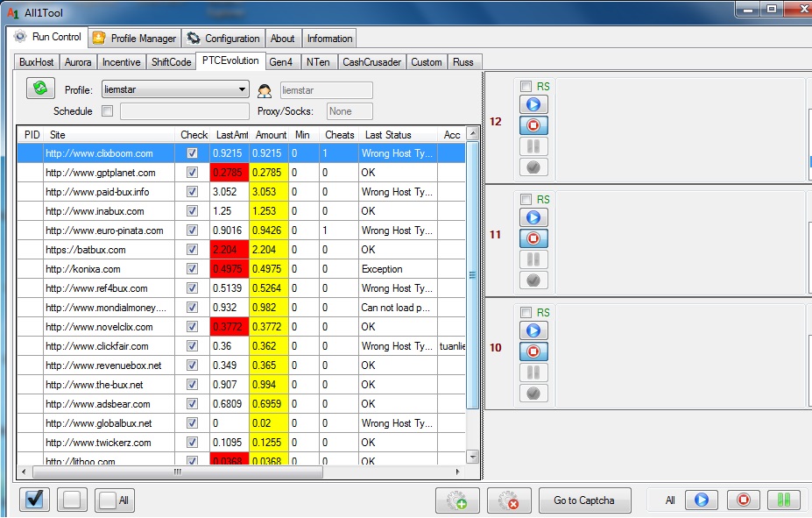812x518 pixels.
Task: Click the red LastAmt cell 0.2785 for gptplanet
Action: click(x=229, y=173)
